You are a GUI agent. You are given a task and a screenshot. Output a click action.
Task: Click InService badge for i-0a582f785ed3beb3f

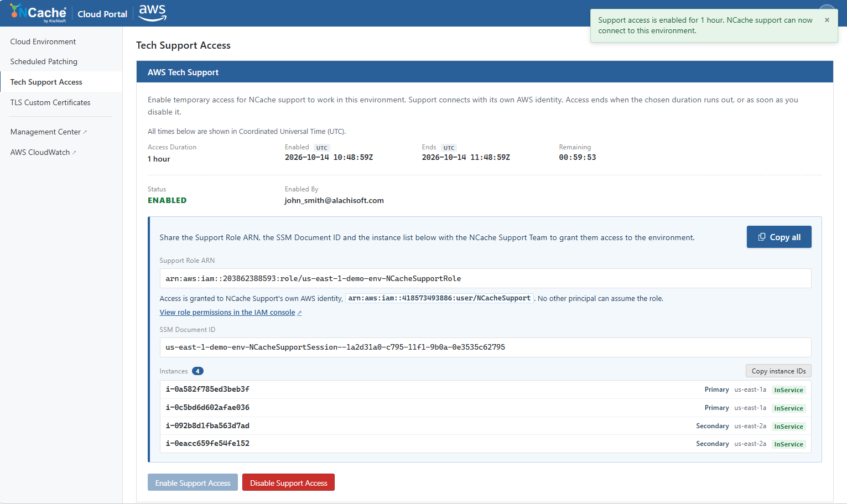788,390
